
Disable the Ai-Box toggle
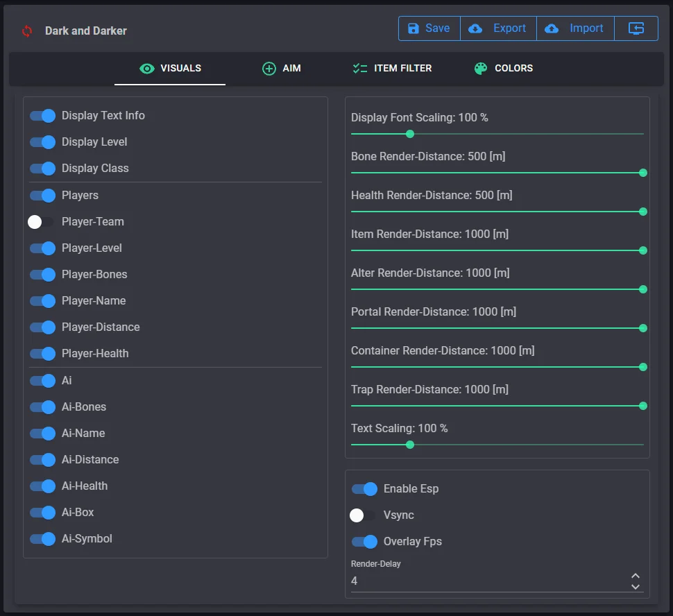[x=42, y=513]
